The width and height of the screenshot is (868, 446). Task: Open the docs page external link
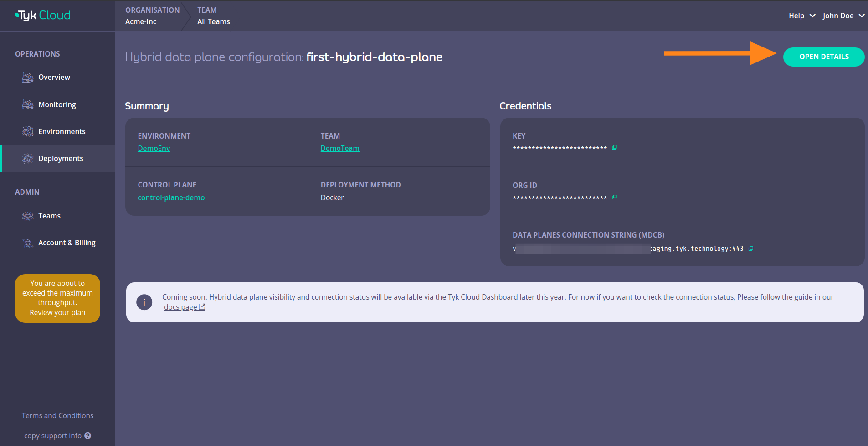(184, 307)
